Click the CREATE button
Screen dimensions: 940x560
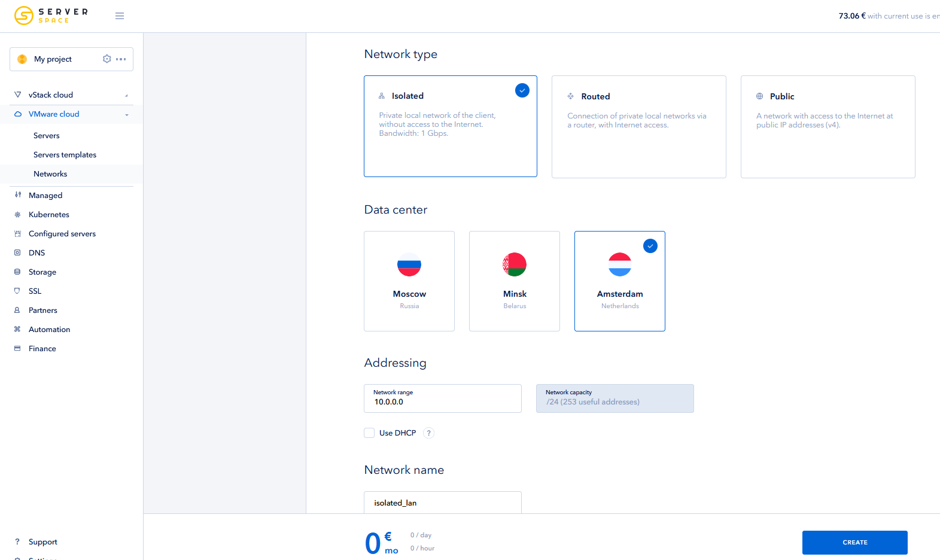pyautogui.click(x=854, y=543)
